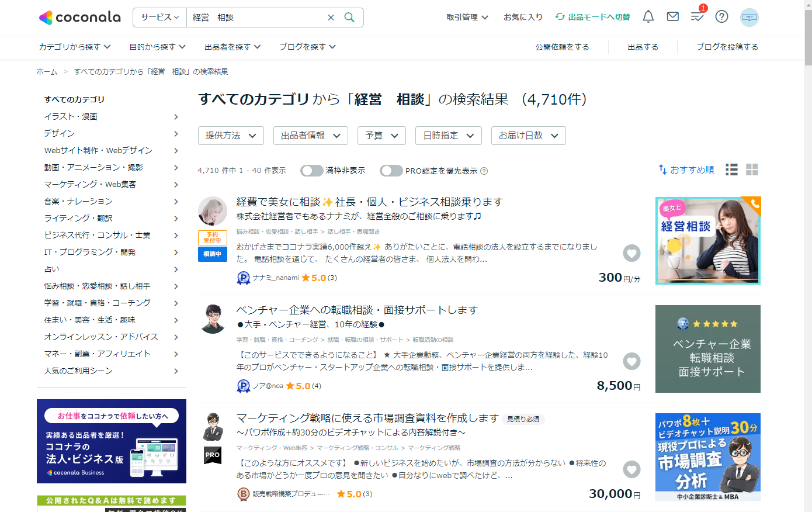Open the 公開依頼をする link
The image size is (812, 512).
562,47
